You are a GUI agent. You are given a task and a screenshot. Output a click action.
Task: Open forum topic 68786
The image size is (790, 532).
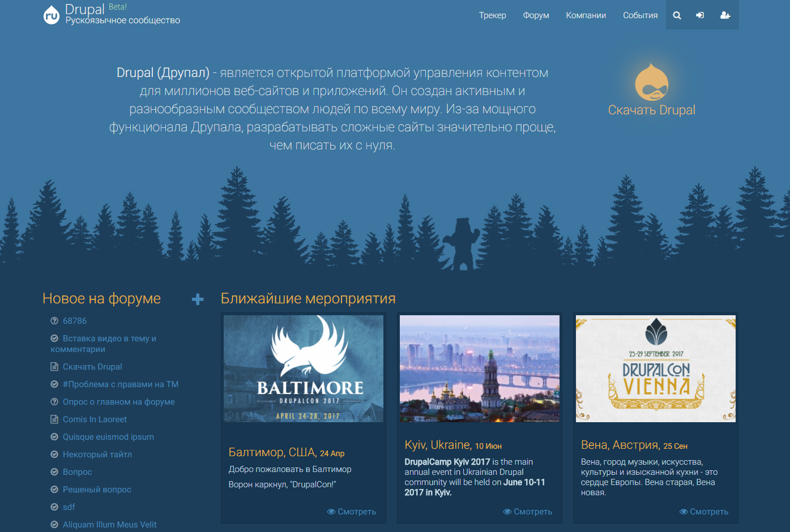coord(75,321)
